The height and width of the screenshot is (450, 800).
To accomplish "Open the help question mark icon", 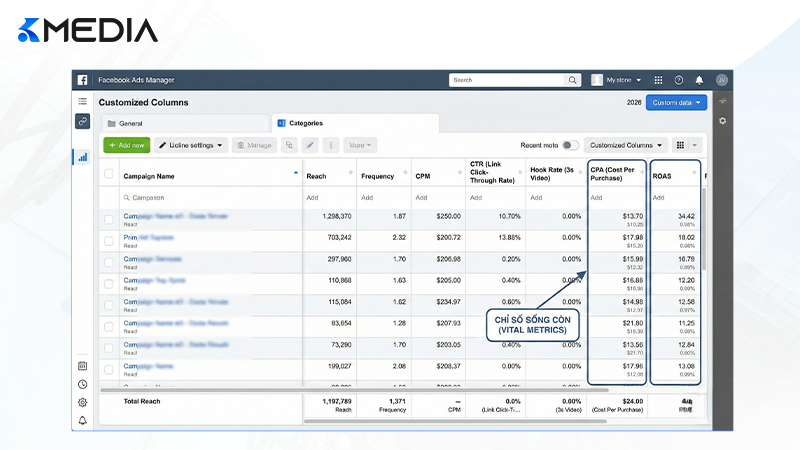I will (x=679, y=80).
